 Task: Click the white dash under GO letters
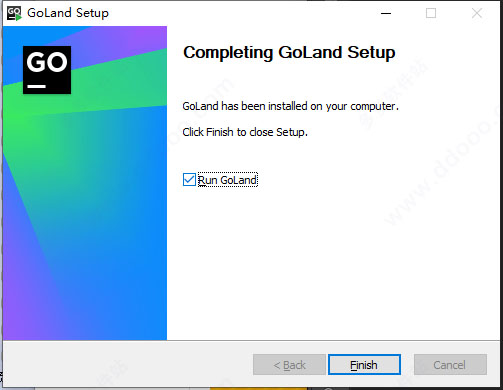point(36,86)
